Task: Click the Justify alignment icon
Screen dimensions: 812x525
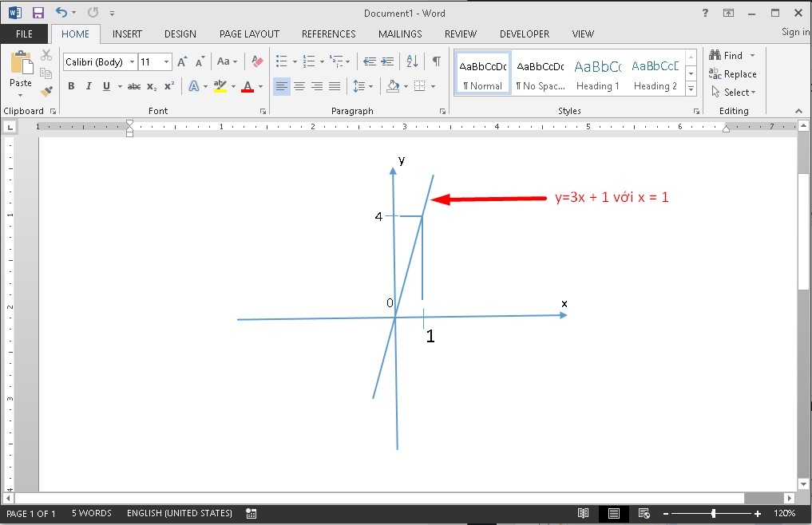Action: (335, 86)
